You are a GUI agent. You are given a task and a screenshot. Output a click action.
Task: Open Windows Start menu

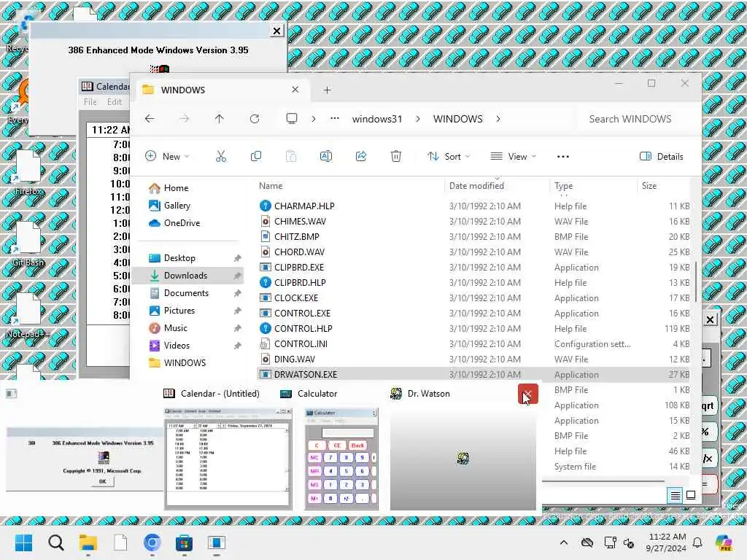pyautogui.click(x=23, y=542)
